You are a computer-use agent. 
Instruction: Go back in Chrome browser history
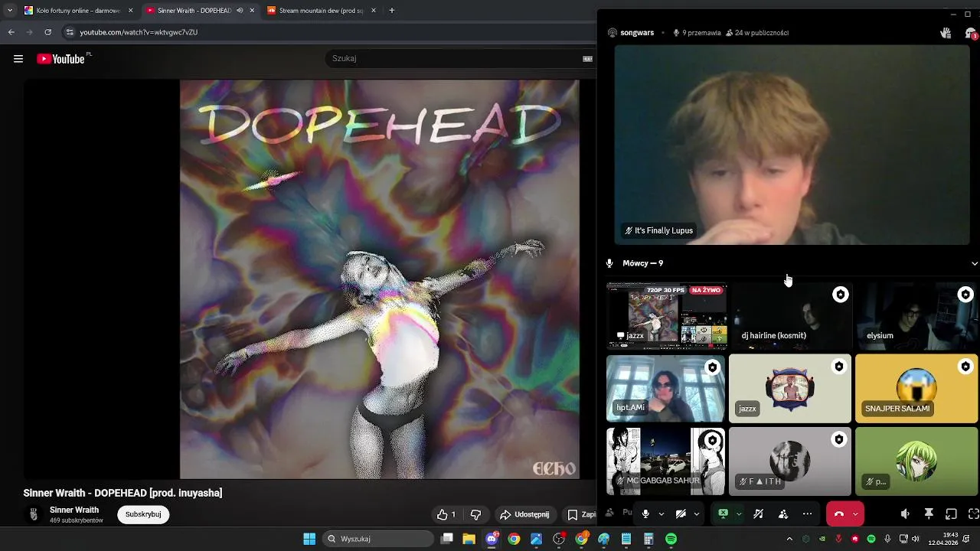(11, 32)
